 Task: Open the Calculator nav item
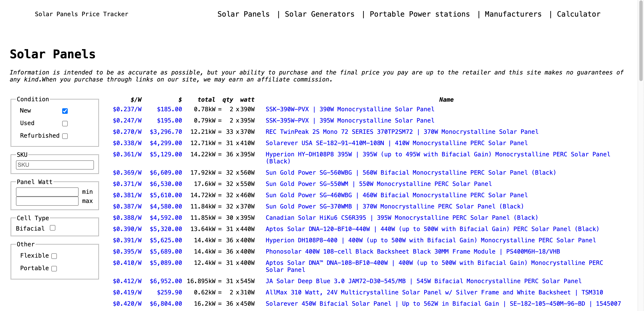pos(579,14)
